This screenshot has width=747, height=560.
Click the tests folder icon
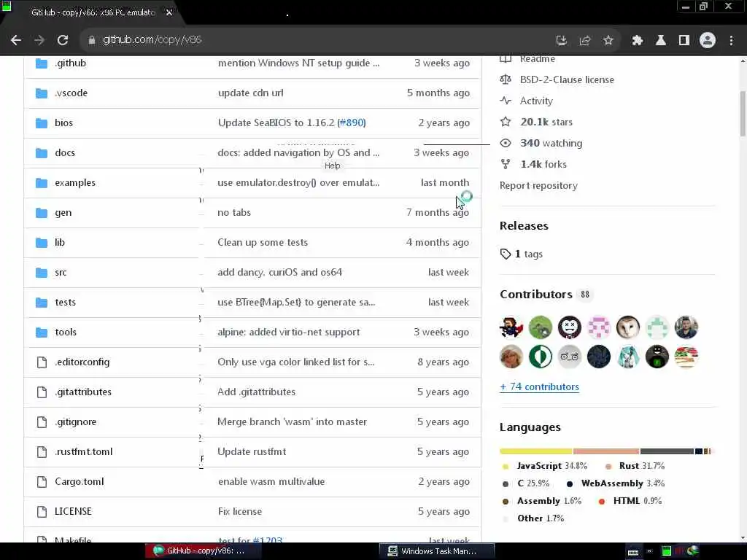coord(42,303)
